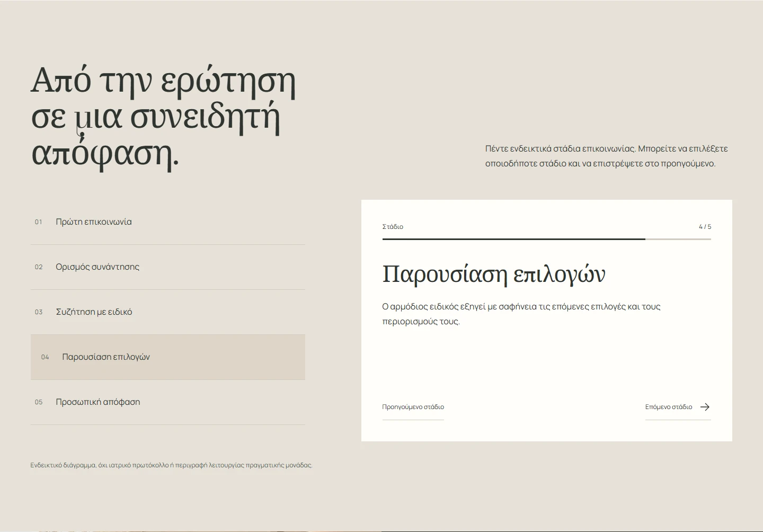Click the number 01 in the stage list
The height and width of the screenshot is (532, 763).
pyautogui.click(x=39, y=222)
